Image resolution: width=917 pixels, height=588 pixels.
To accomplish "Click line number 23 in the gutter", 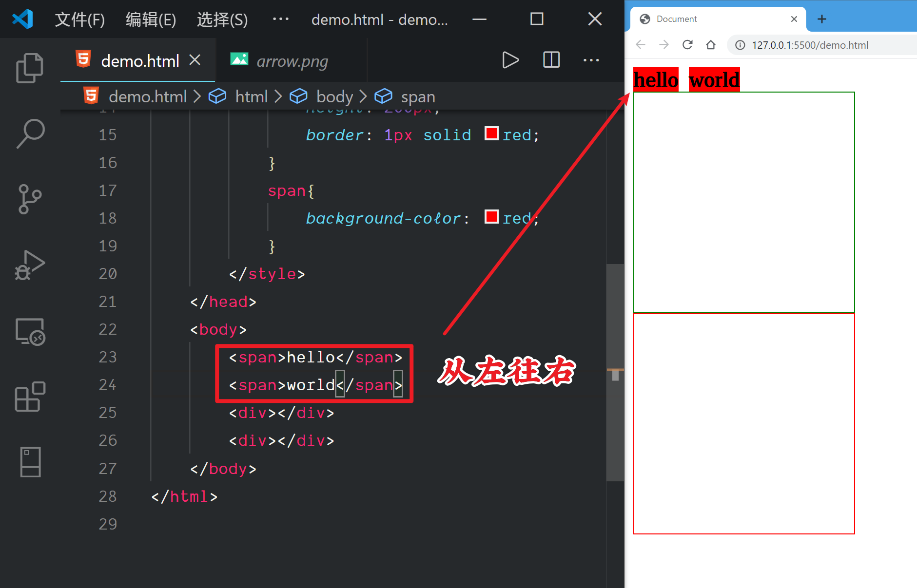I will (x=108, y=357).
